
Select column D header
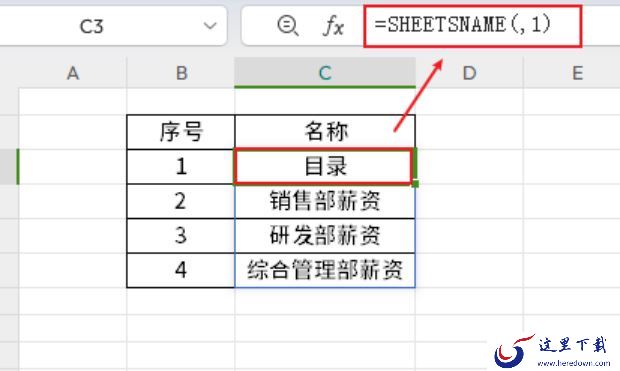[x=469, y=73]
